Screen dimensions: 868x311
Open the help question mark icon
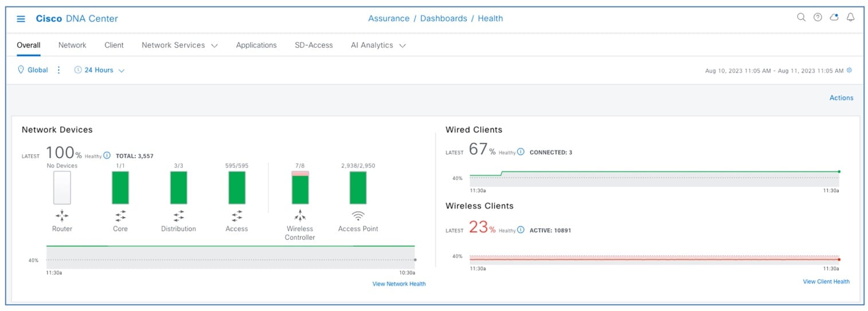click(818, 17)
